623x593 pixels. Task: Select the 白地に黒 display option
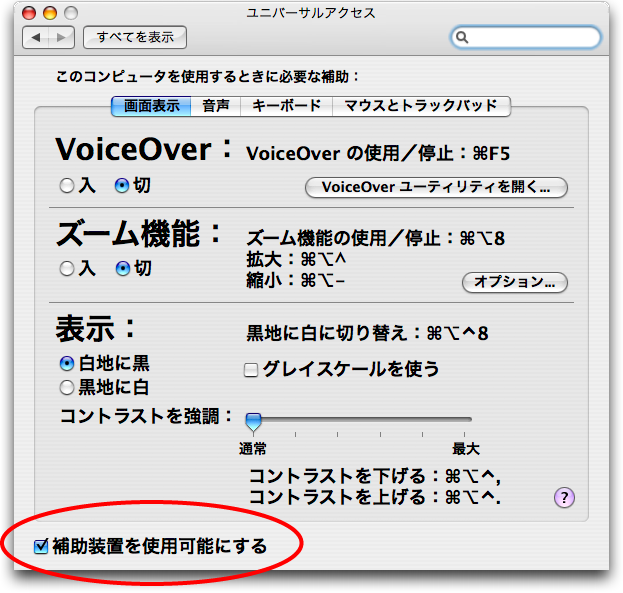point(67,364)
